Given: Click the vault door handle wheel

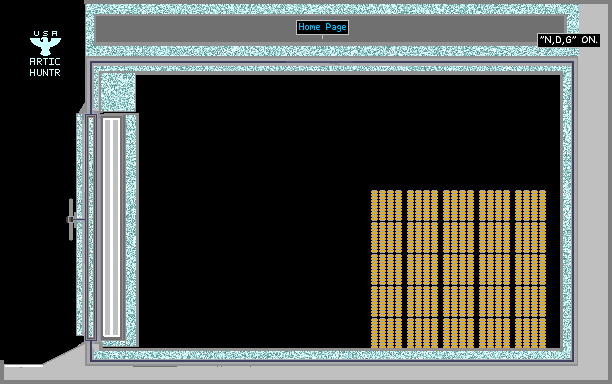Looking at the screenshot, I should coord(71,219).
